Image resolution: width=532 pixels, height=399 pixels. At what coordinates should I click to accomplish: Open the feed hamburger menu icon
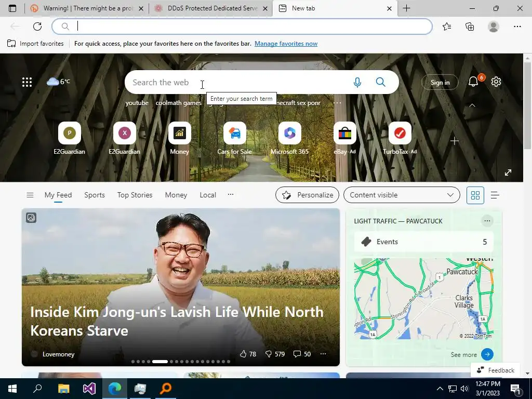pos(30,195)
